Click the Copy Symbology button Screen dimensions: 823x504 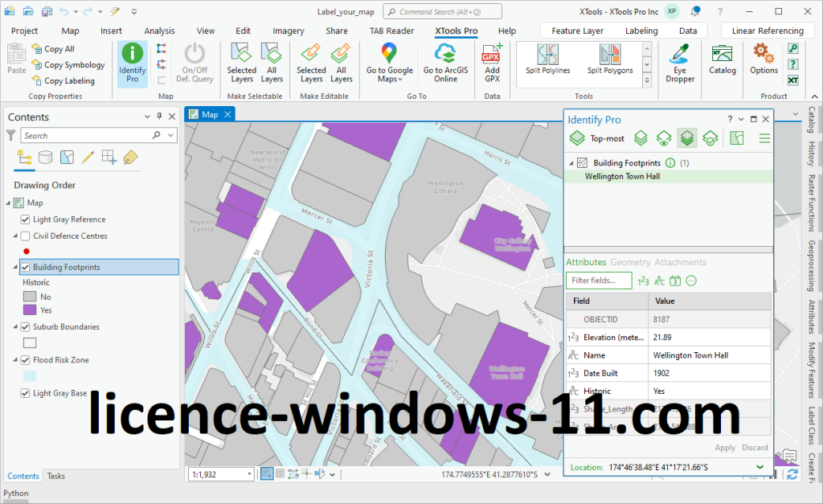click(x=73, y=65)
